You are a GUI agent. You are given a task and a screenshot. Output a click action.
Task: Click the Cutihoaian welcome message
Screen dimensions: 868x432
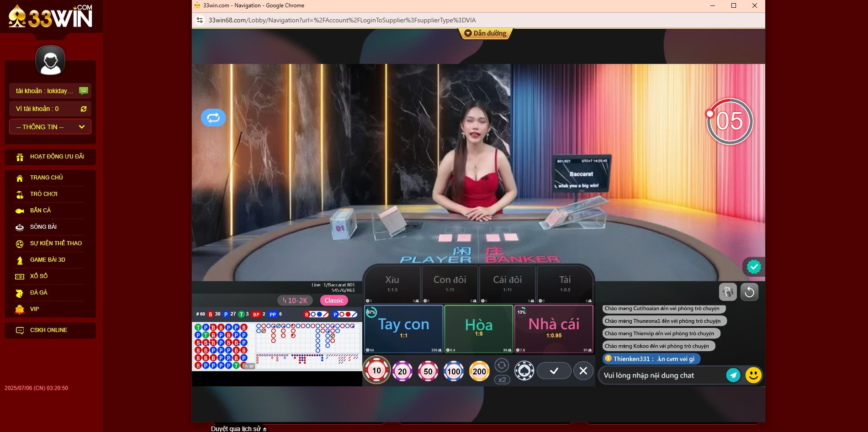point(664,309)
